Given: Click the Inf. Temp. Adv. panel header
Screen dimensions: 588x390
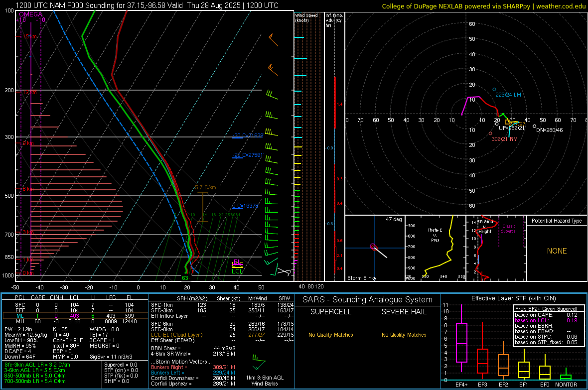Looking at the screenshot, I should (x=334, y=20).
